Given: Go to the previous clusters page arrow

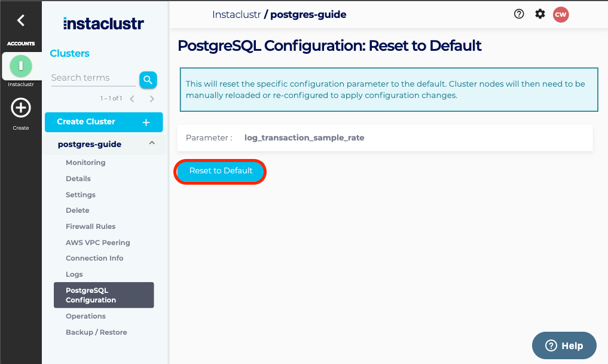Looking at the screenshot, I should tap(132, 99).
